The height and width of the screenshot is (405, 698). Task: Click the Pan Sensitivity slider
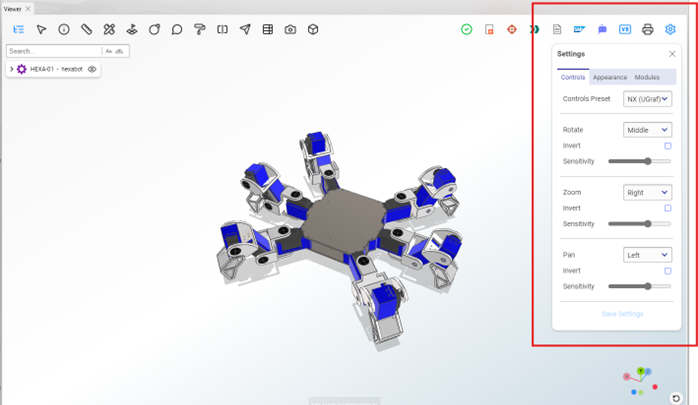tap(639, 286)
